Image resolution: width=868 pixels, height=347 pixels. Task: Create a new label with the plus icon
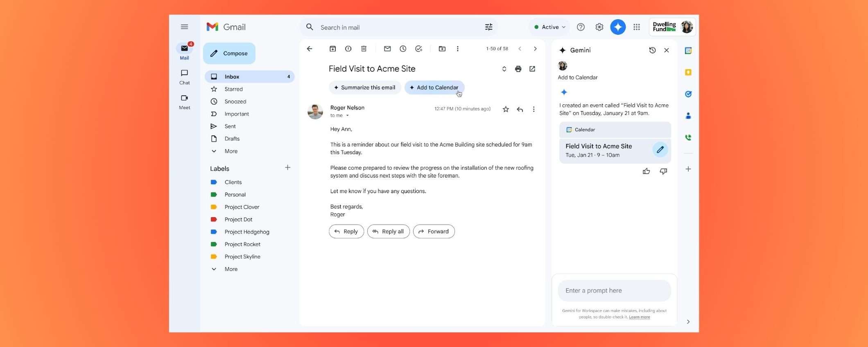288,168
